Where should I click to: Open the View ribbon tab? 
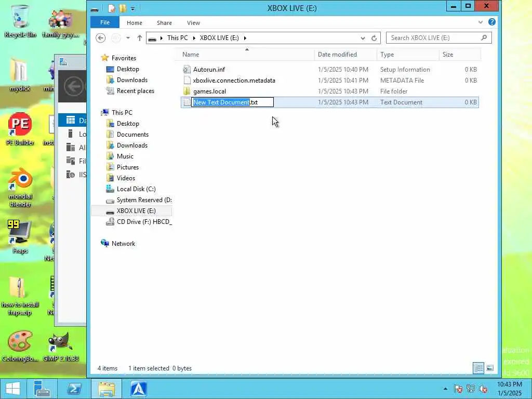point(193,23)
